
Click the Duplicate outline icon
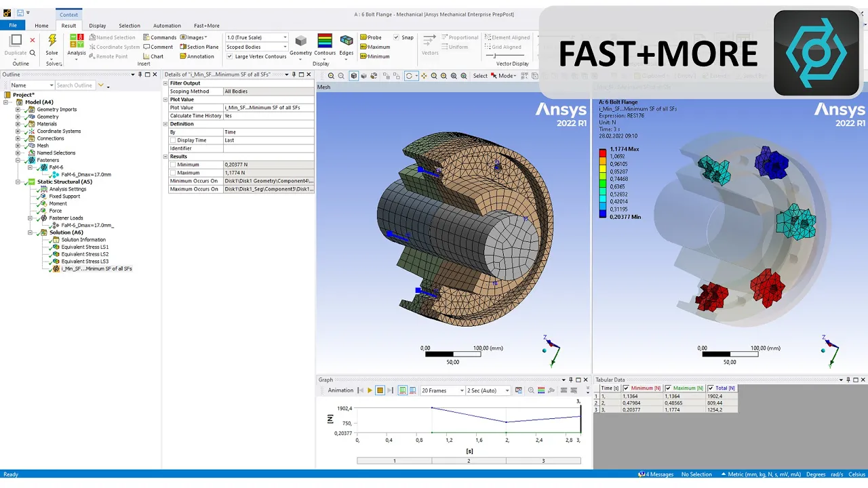tap(16, 41)
